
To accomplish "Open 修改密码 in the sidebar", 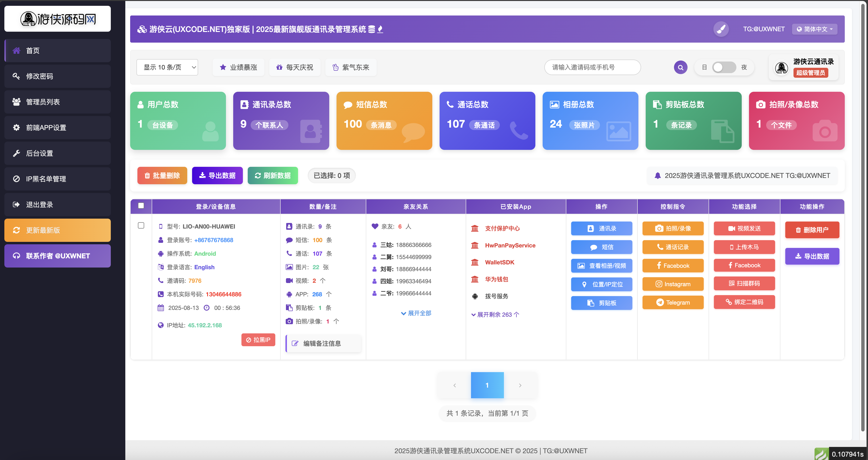I will pos(58,76).
